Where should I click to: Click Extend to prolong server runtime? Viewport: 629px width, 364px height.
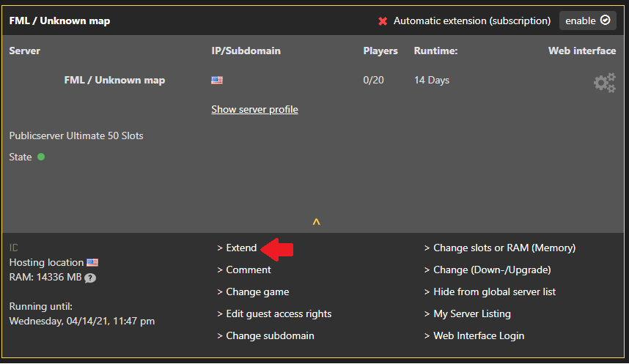point(240,248)
